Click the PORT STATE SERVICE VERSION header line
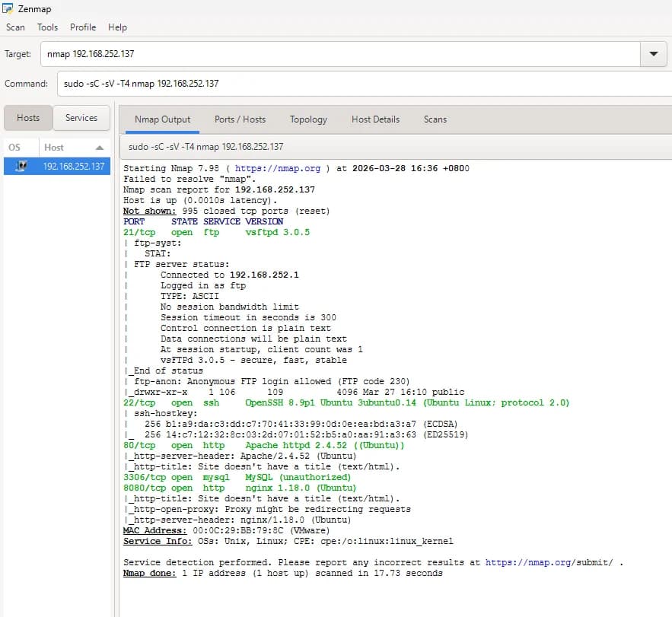The width and height of the screenshot is (672, 617). pos(203,221)
